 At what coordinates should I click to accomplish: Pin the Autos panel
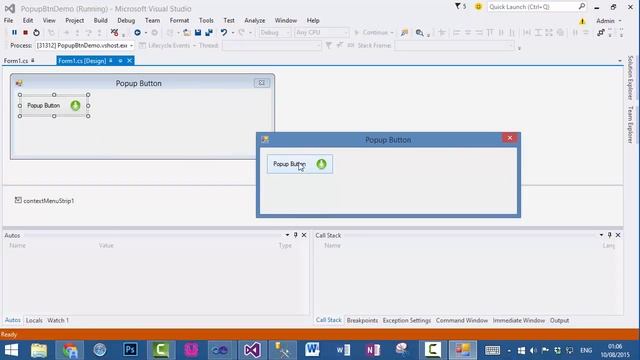[296, 235]
